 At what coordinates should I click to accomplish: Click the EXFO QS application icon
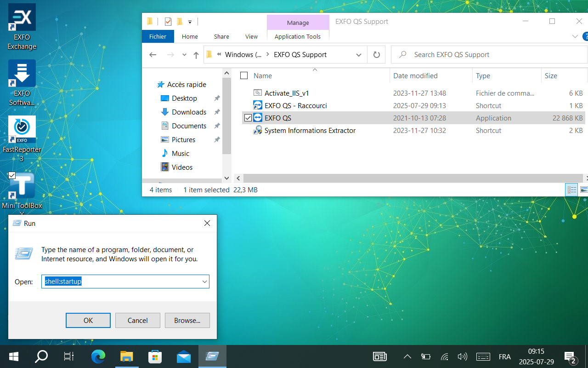(x=258, y=118)
